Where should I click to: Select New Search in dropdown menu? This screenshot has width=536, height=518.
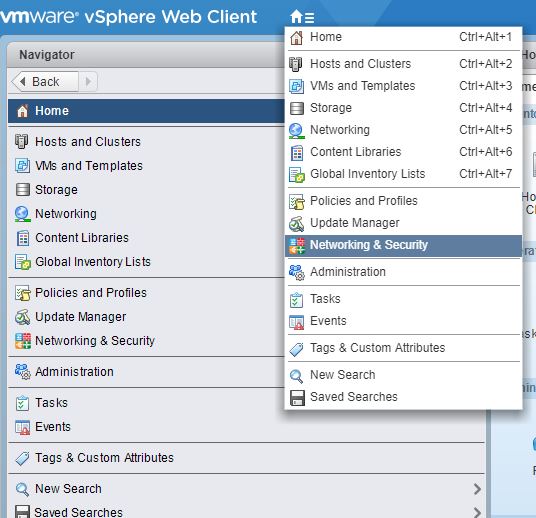click(403, 375)
